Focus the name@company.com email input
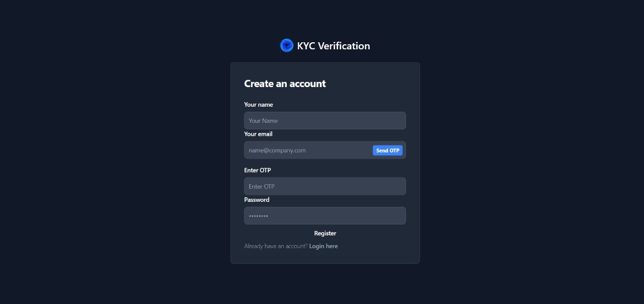The width and height of the screenshot is (644, 304). tap(308, 150)
